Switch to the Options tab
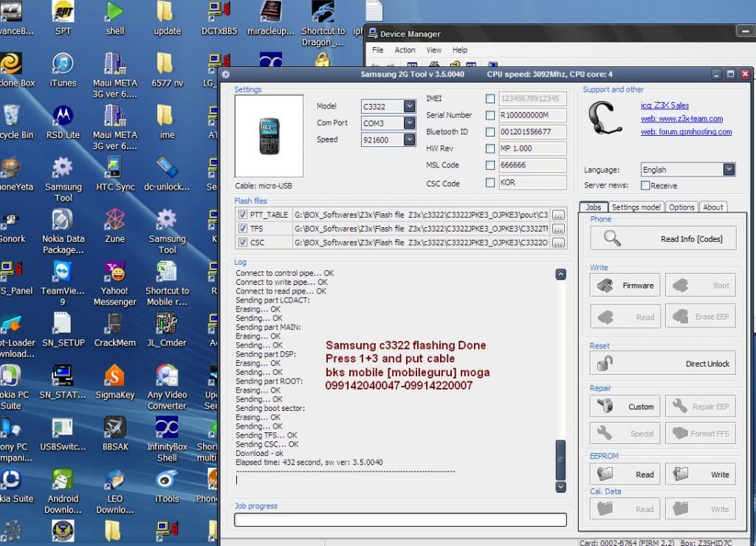This screenshot has width=756, height=546. click(x=681, y=207)
